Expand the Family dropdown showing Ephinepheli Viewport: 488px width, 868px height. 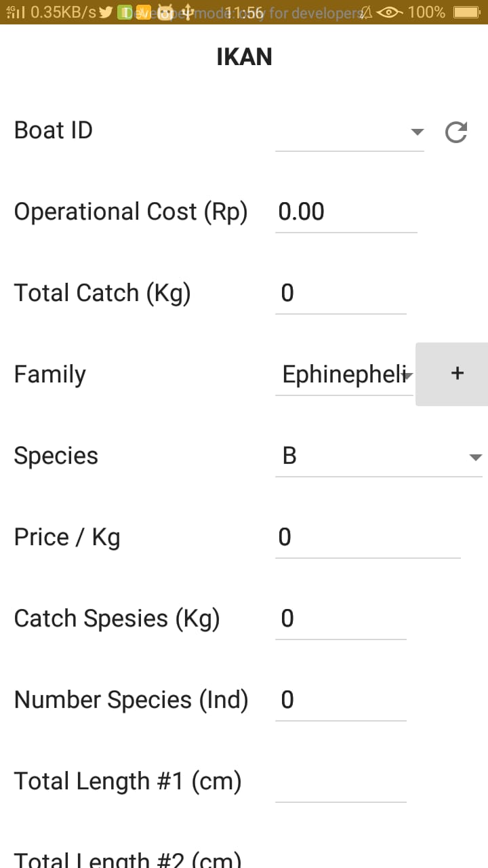(344, 375)
